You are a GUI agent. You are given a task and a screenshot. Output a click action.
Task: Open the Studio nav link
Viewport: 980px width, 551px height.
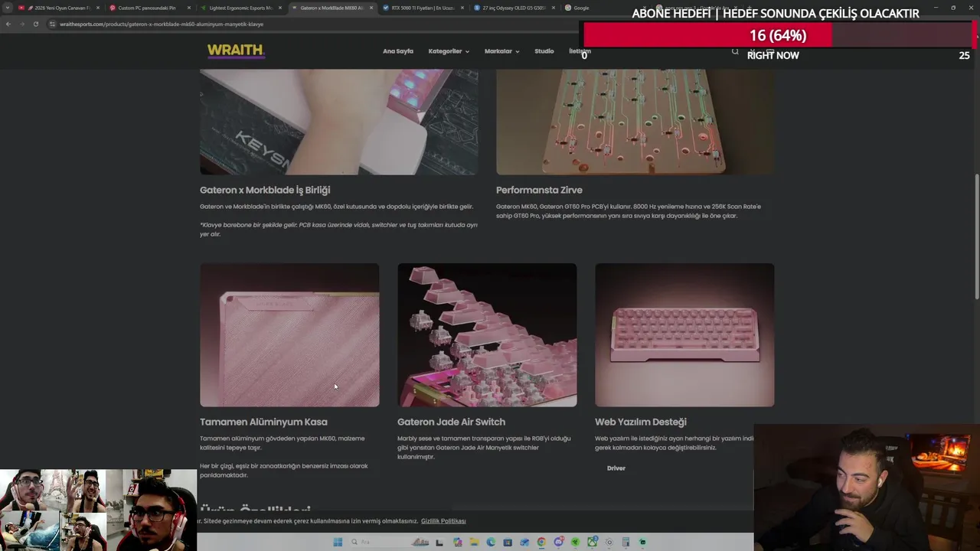[x=544, y=51]
